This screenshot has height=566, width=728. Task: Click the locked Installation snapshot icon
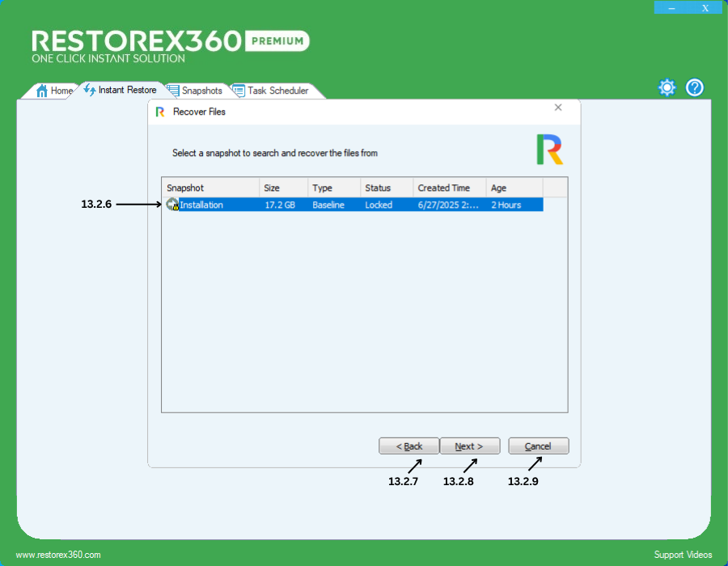tap(172, 205)
